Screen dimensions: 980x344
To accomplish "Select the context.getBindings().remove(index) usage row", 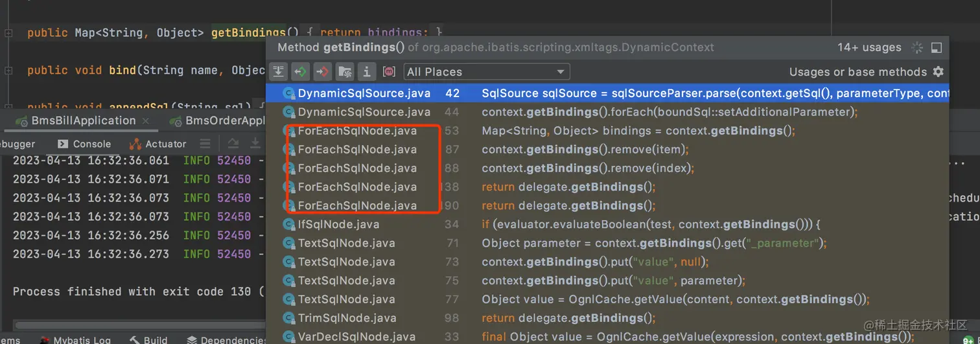I will tap(608, 168).
